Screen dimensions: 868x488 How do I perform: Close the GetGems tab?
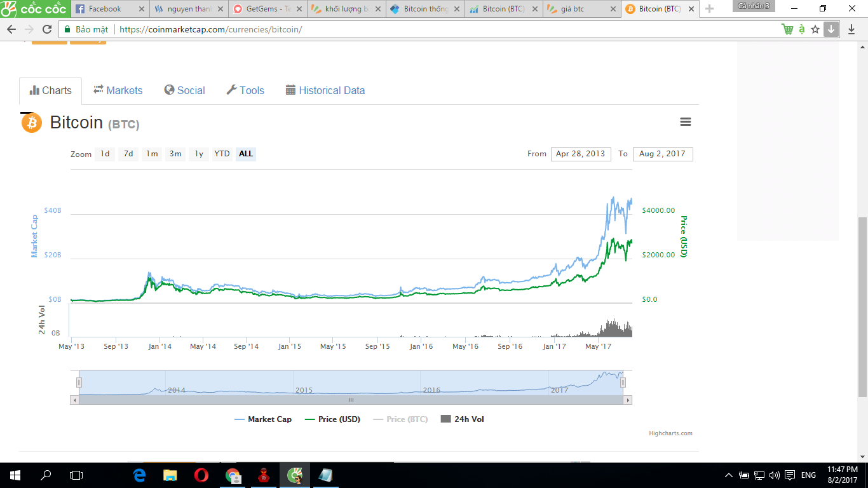pyautogui.click(x=299, y=9)
